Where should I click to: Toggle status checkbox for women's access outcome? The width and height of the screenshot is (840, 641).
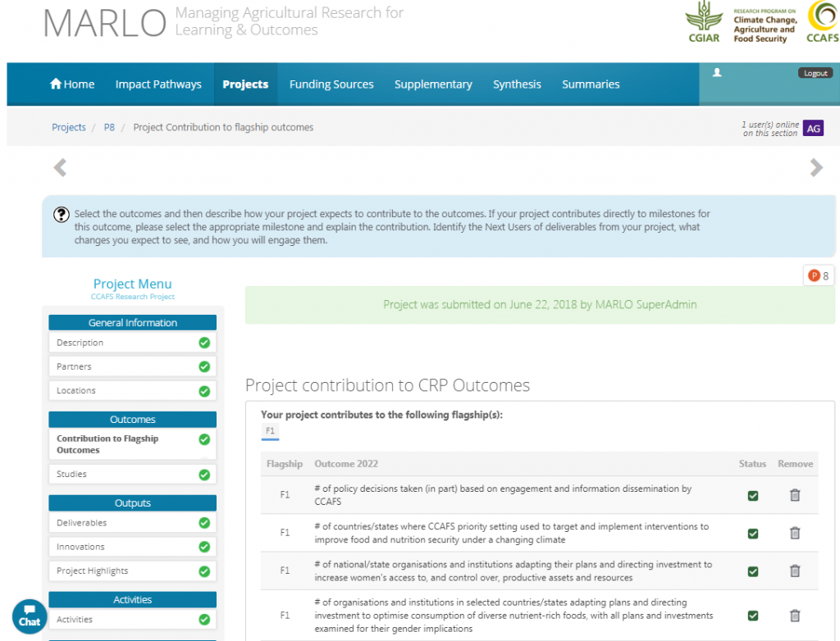[752, 571]
